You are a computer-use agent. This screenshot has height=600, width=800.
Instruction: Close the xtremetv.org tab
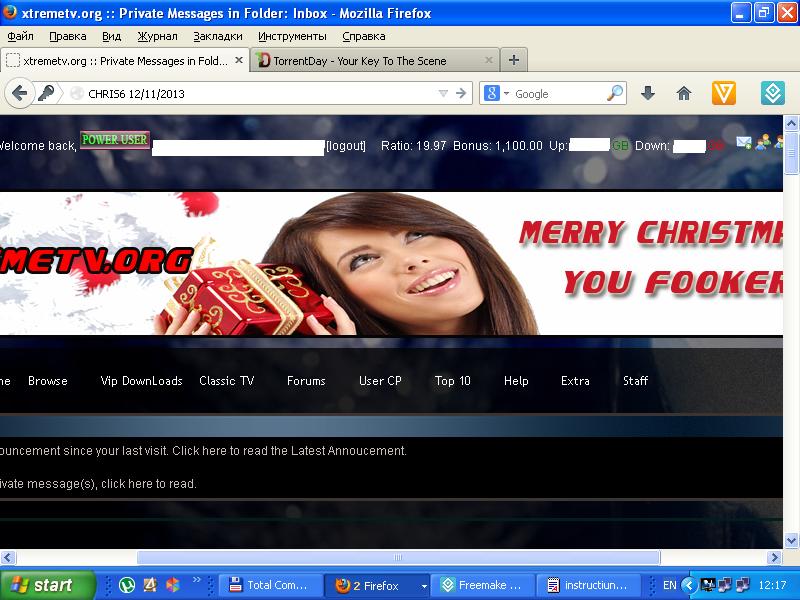239,60
